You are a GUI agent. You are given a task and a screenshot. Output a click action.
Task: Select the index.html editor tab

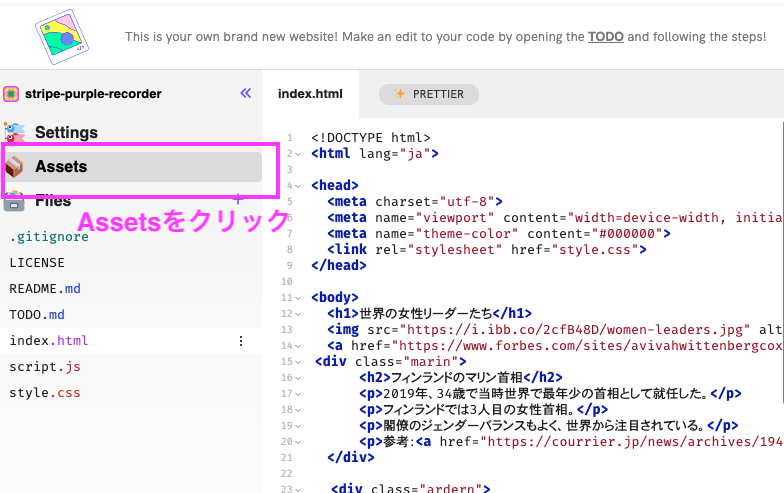click(310, 95)
